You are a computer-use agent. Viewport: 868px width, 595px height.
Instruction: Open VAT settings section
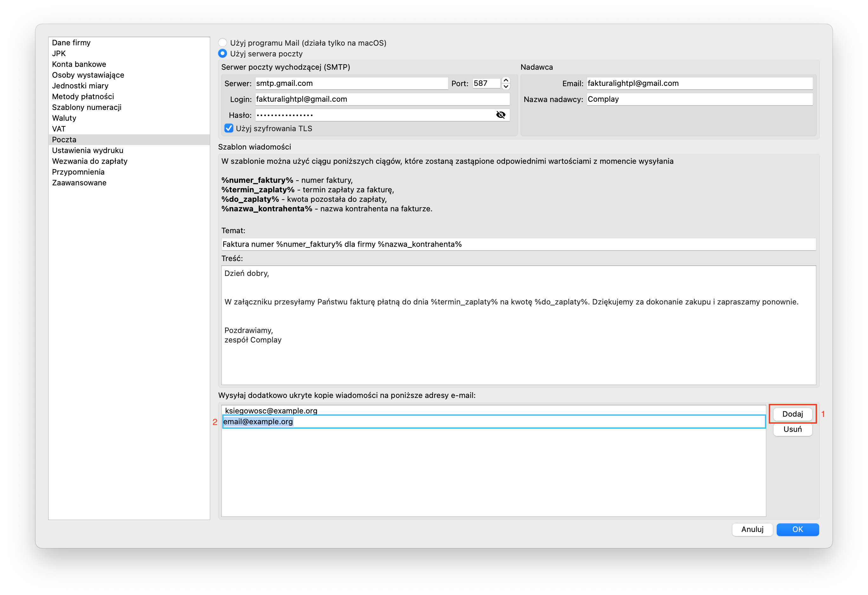129,129
